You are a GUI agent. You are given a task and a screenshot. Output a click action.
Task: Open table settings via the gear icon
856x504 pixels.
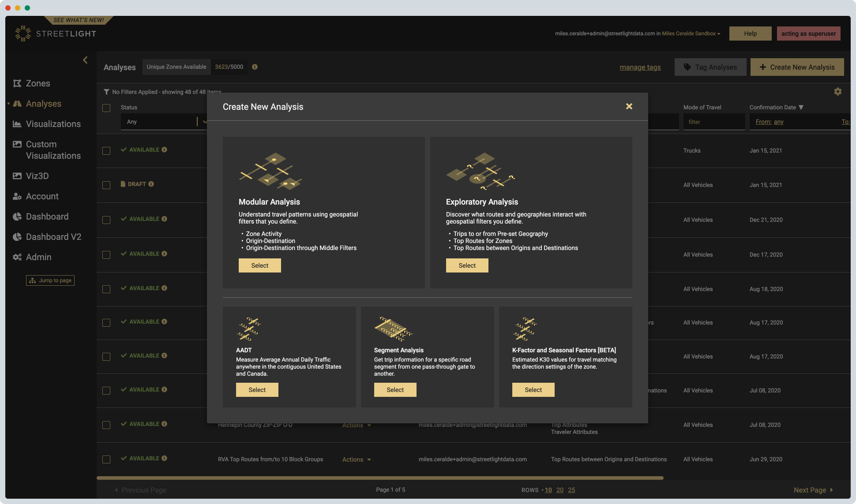point(838,91)
